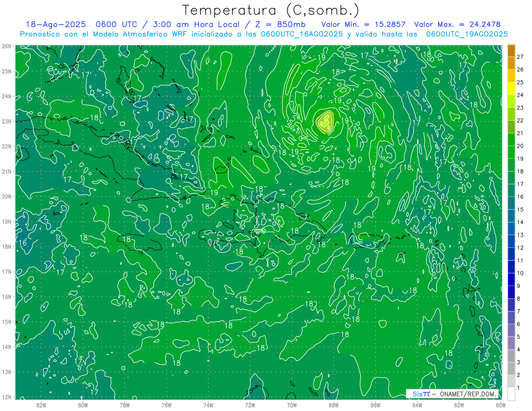Screen dimensions: 532x411
Task: Select the 'Valor Min. = 15.2857' readout
Action: pyautogui.click(x=364, y=25)
